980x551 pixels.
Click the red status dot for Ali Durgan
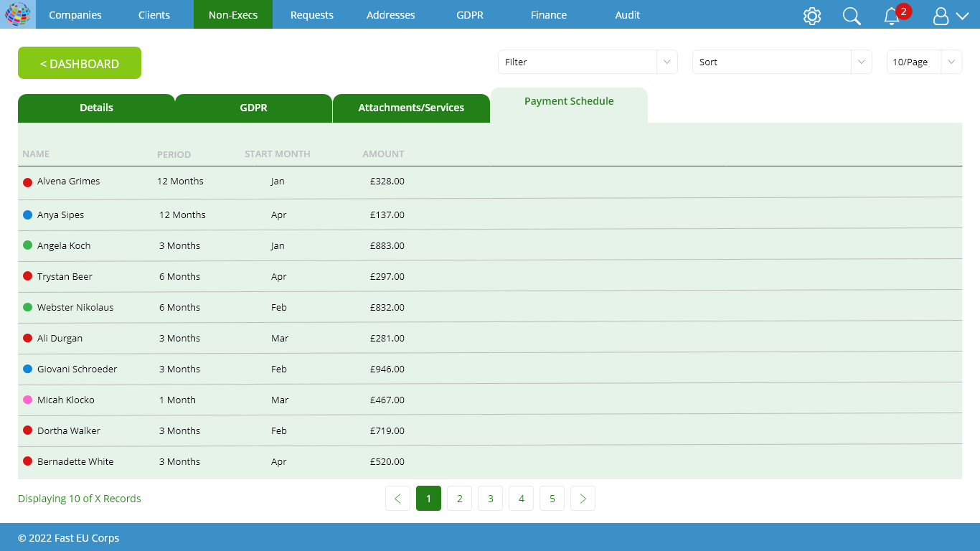[28, 338]
